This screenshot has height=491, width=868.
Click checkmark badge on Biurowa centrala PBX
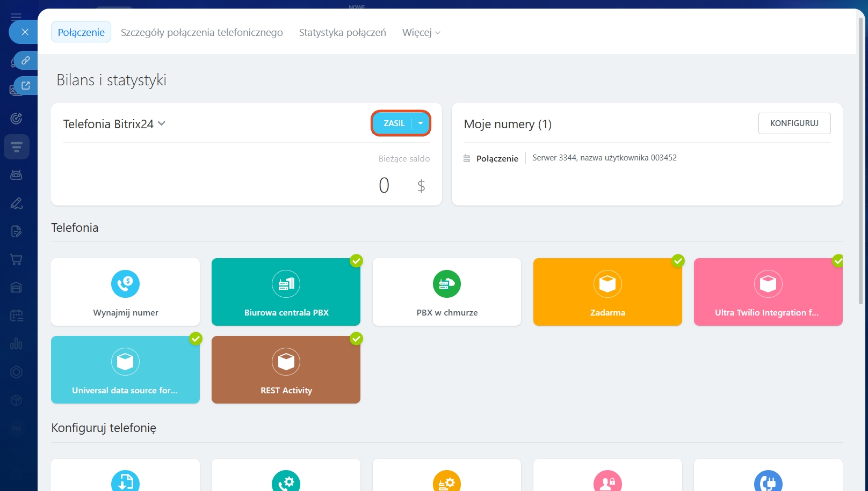356,261
